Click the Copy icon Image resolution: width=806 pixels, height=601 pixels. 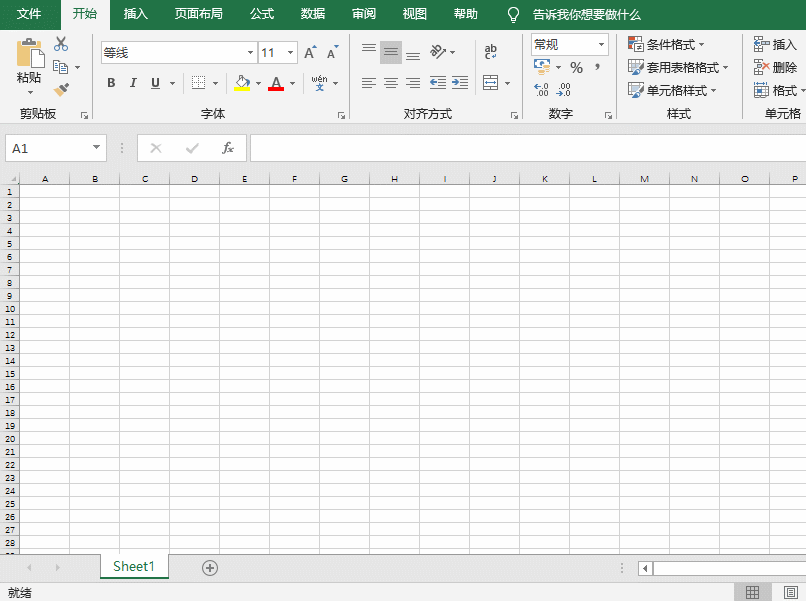point(61,67)
